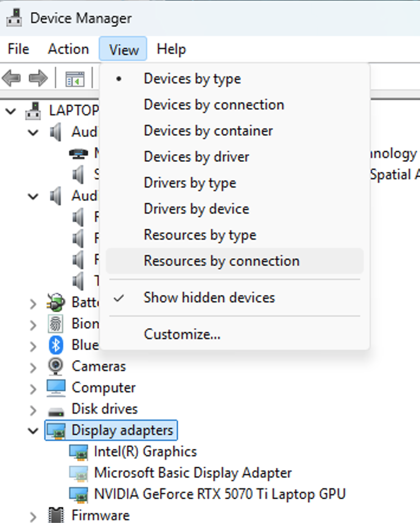This screenshot has height=523, width=420.
Task: Open the Customize dialog
Action: coord(182,334)
